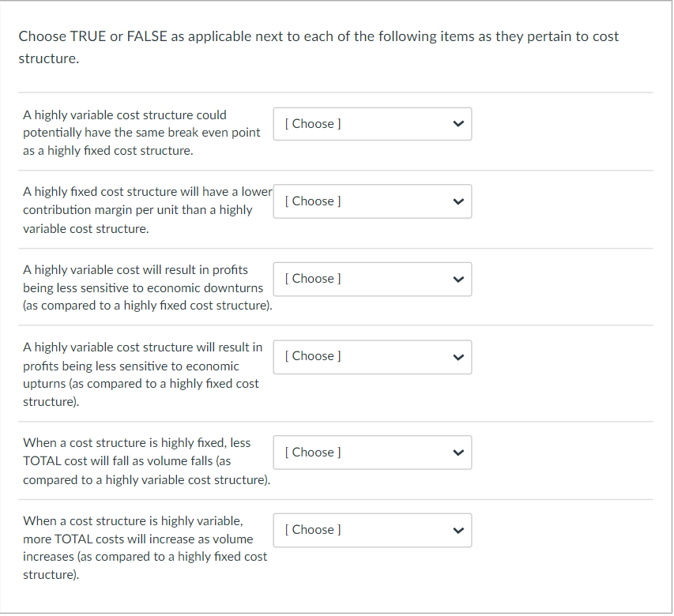Open dropdown for total cost falling statement
Screen dimensions: 674x616
coord(372,453)
